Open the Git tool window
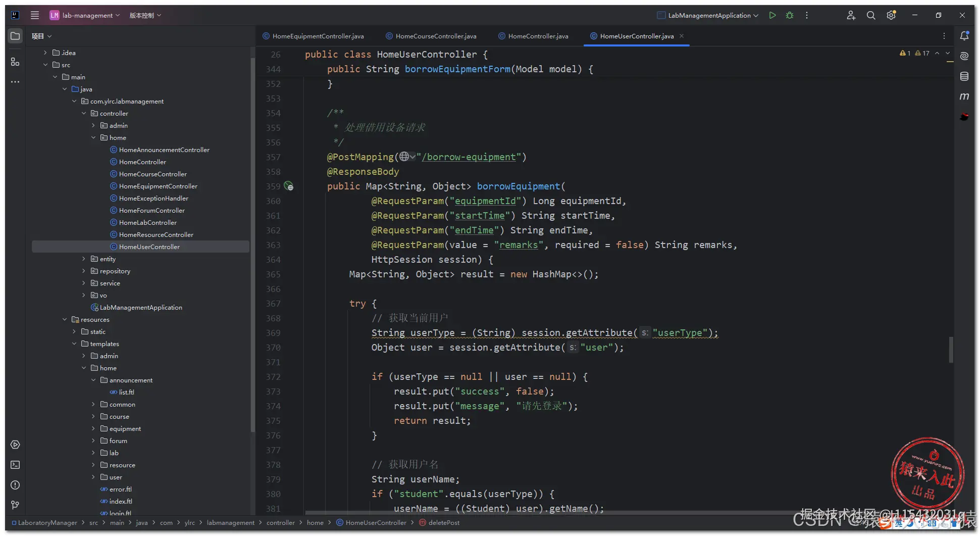This screenshot has height=536, width=980. [15, 505]
